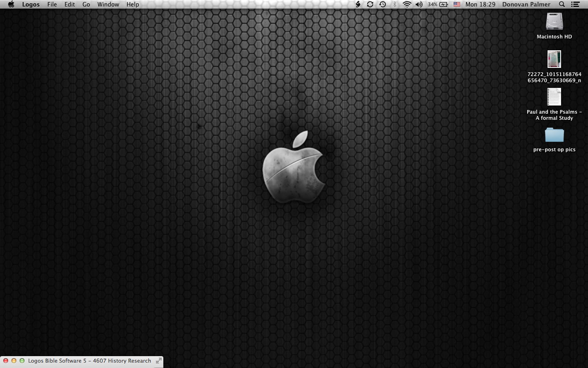The image size is (588, 368).
Task: Open the Time Machine menu bar icon
Action: [383, 4]
